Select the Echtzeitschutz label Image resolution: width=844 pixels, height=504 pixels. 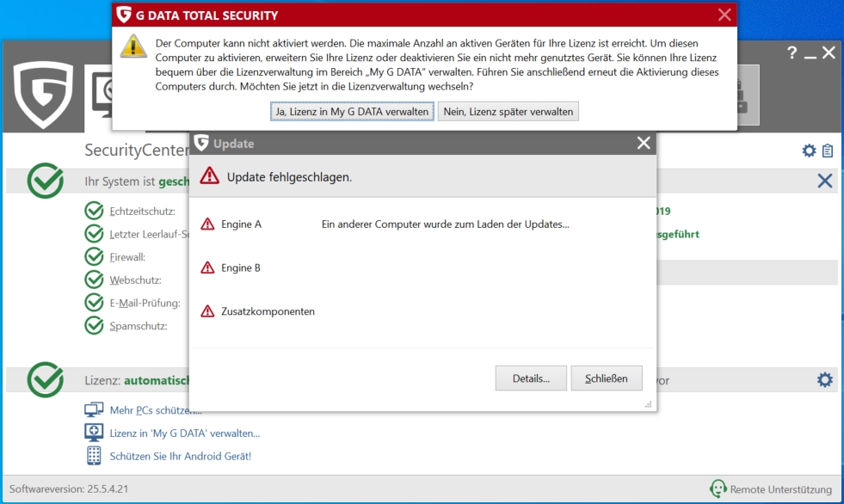142,212
